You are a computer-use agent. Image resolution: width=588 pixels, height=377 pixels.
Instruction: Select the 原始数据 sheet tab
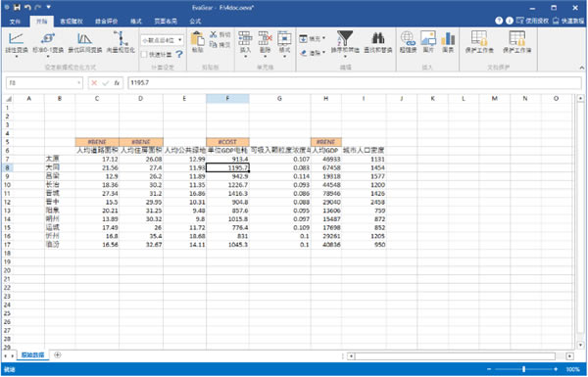(32, 354)
